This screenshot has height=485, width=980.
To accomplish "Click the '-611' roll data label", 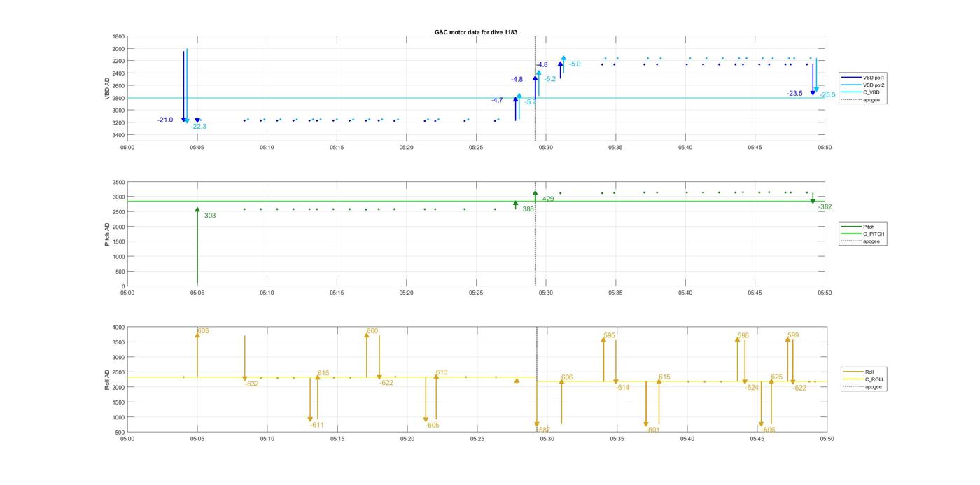I will [317, 426].
